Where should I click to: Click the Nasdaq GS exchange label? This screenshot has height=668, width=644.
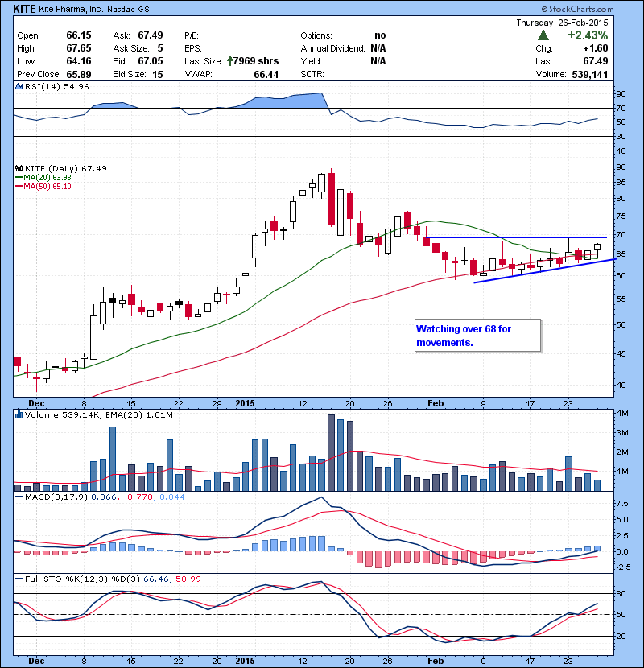click(128, 10)
